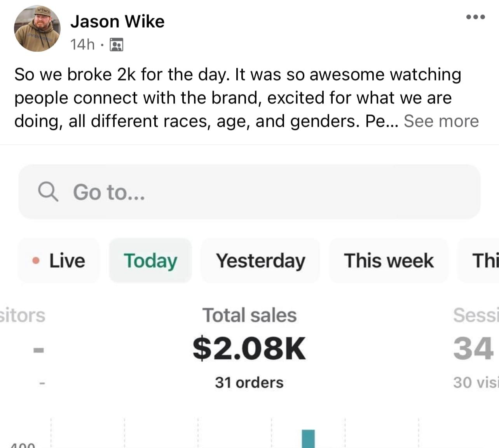
Task: Click the magnifying glass search icon
Action: pos(48,192)
